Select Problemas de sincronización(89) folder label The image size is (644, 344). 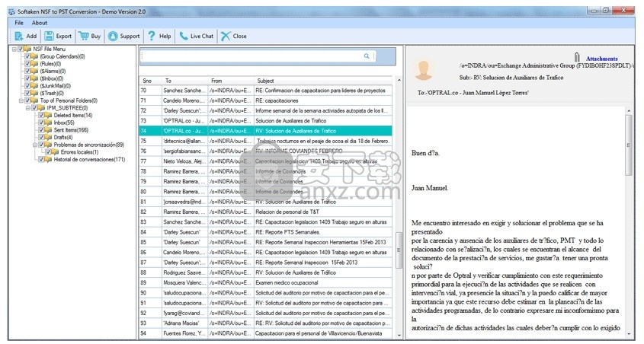coord(88,145)
